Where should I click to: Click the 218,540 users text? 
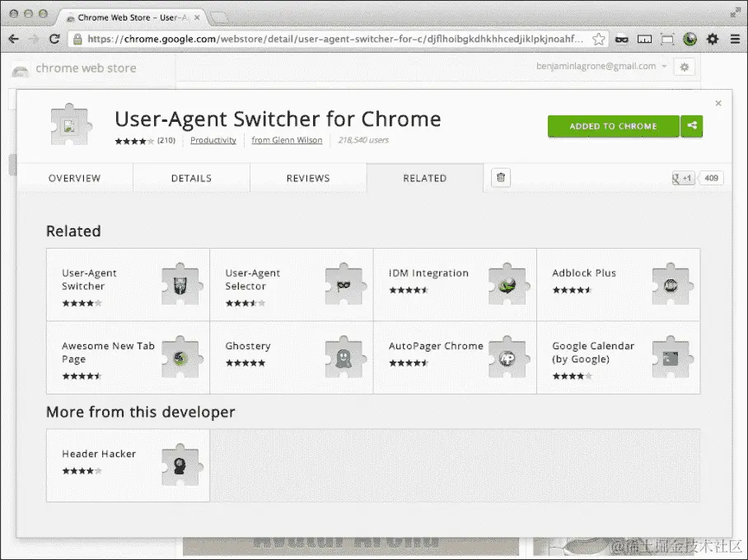363,140
